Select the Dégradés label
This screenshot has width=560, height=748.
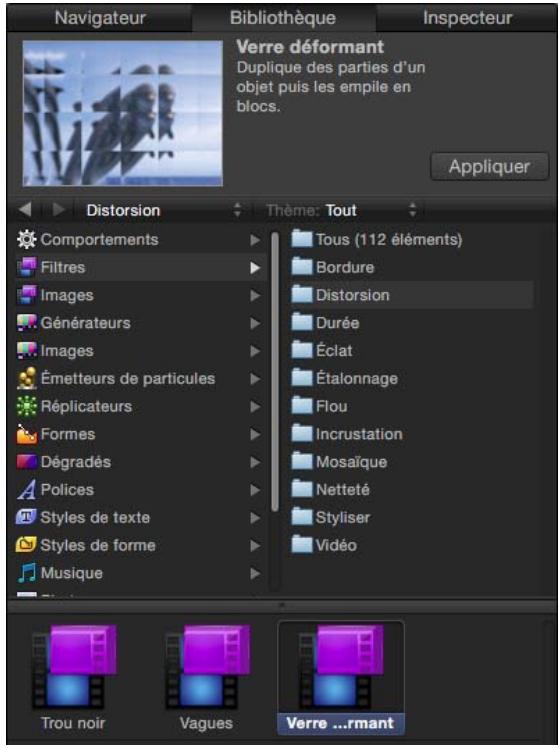pos(76,462)
